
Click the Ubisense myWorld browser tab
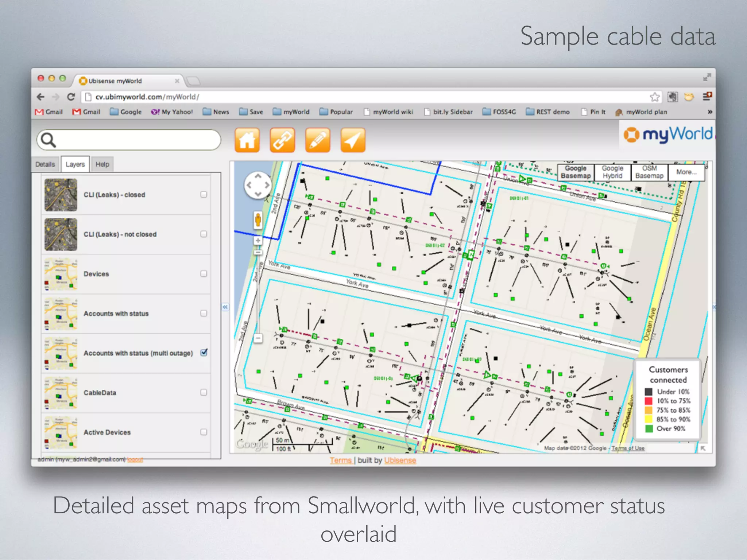click(128, 81)
